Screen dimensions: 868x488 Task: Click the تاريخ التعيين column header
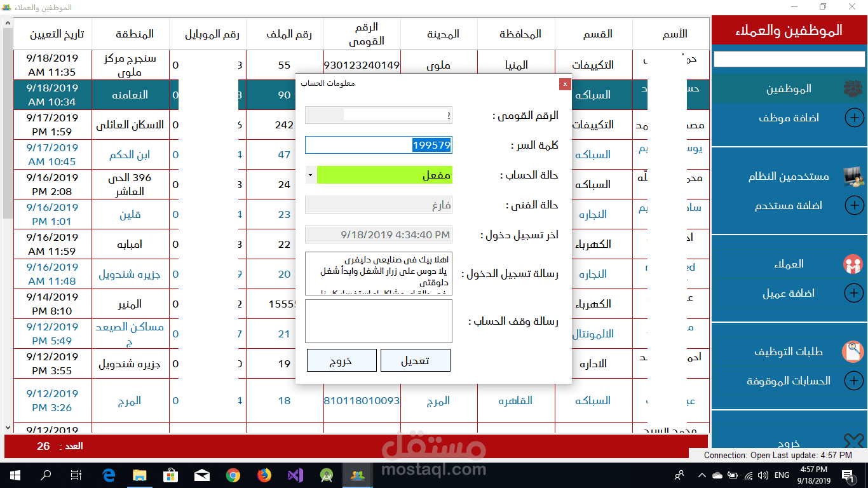pyautogui.click(x=53, y=34)
